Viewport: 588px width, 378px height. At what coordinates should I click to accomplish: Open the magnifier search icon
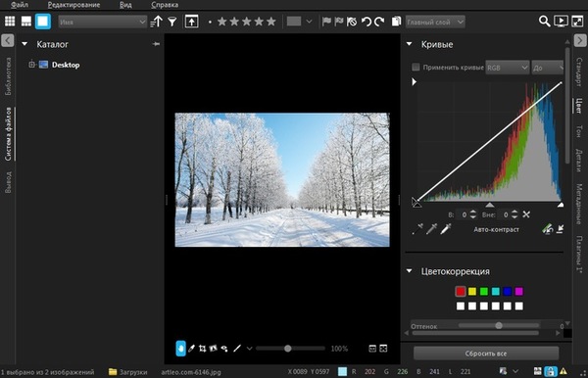click(544, 22)
